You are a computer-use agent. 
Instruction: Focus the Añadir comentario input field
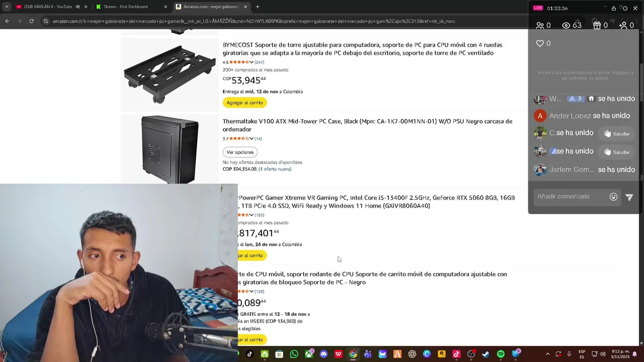point(571,197)
